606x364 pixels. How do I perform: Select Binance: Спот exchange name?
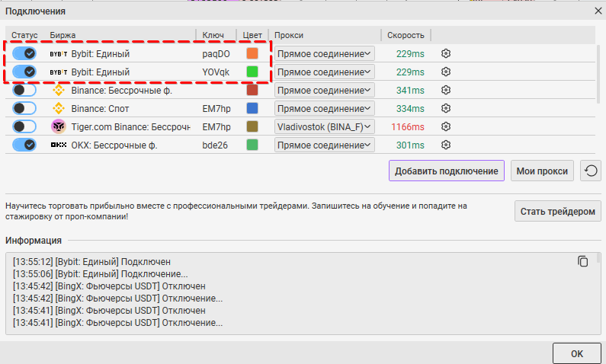click(x=100, y=108)
